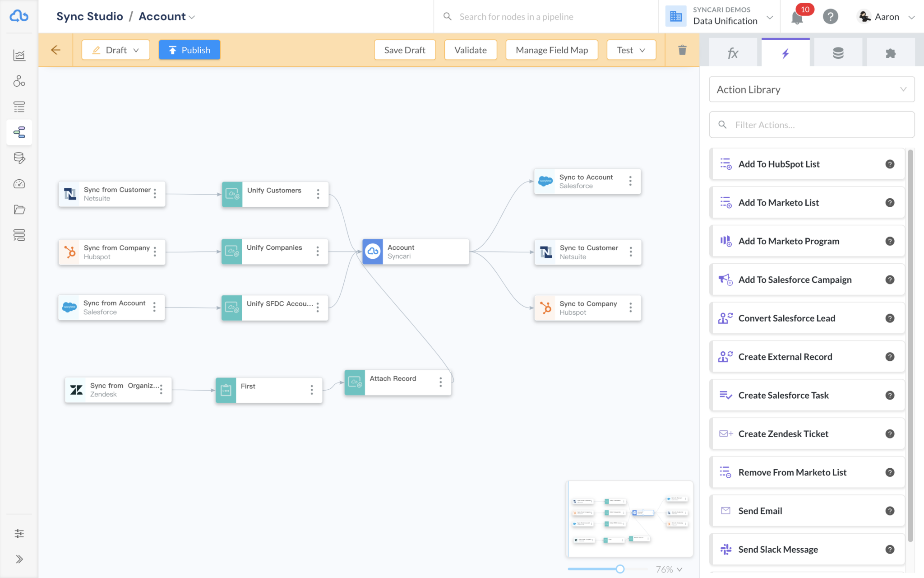Select the Account Syncari node

tap(416, 252)
